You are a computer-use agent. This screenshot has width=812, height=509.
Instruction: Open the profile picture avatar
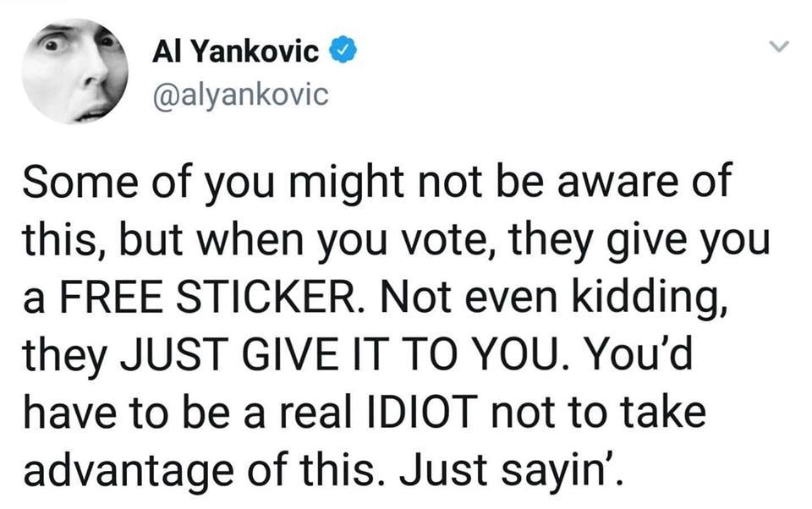[75, 74]
